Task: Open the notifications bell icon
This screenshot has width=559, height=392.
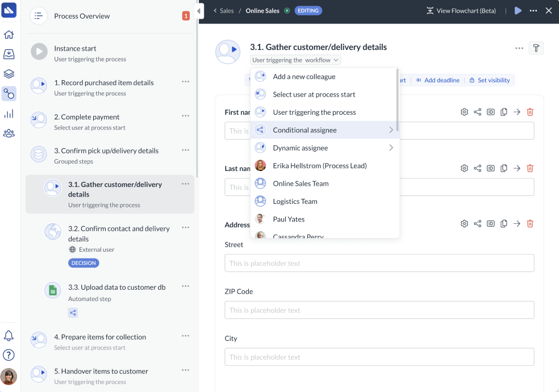Action: point(9,335)
